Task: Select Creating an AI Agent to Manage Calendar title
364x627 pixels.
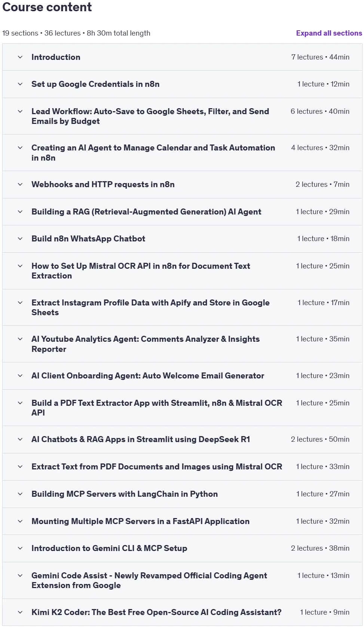Action: tap(153, 153)
